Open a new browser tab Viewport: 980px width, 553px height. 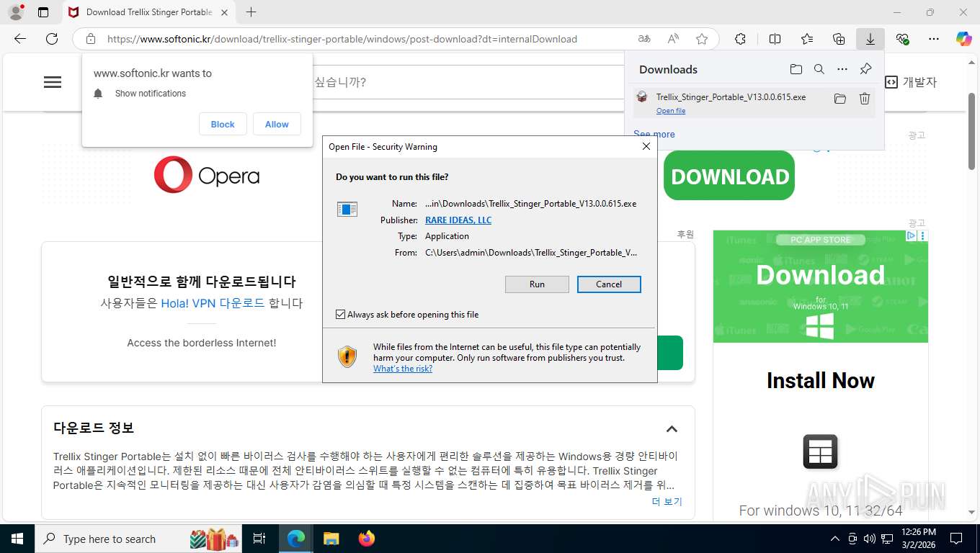tap(251, 12)
